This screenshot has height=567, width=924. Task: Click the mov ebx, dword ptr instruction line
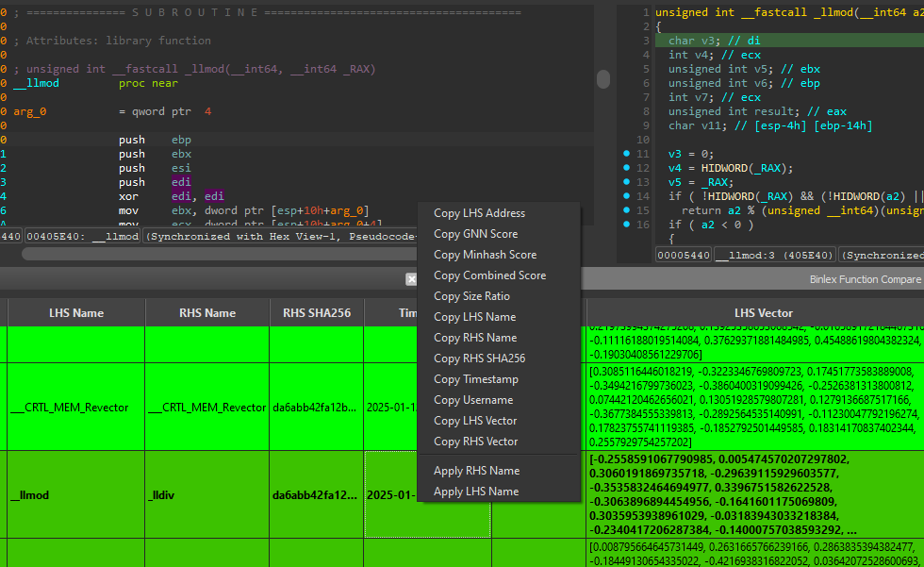[x=243, y=210]
